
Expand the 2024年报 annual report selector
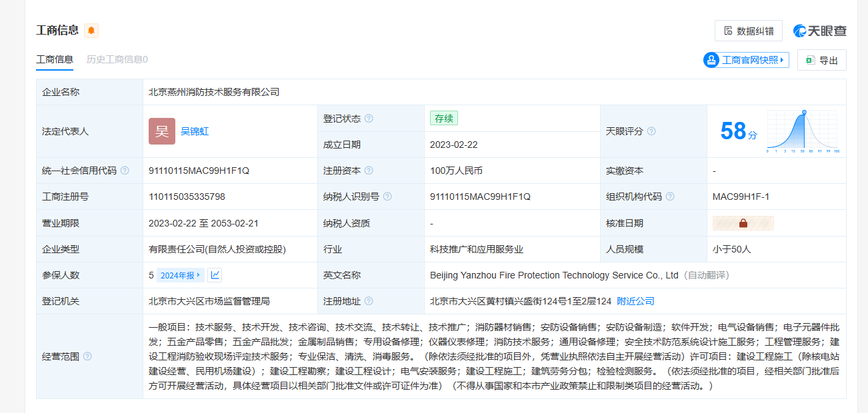180,275
